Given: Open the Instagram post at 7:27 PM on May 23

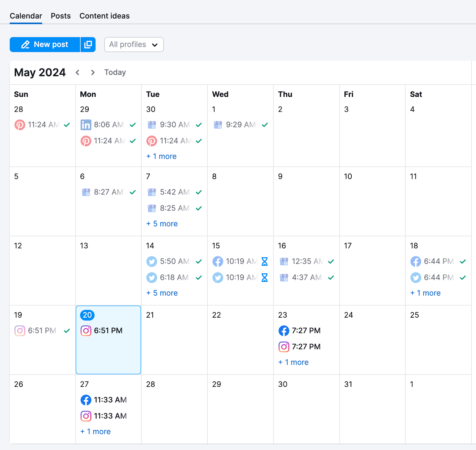Looking at the screenshot, I should pyautogui.click(x=300, y=347).
